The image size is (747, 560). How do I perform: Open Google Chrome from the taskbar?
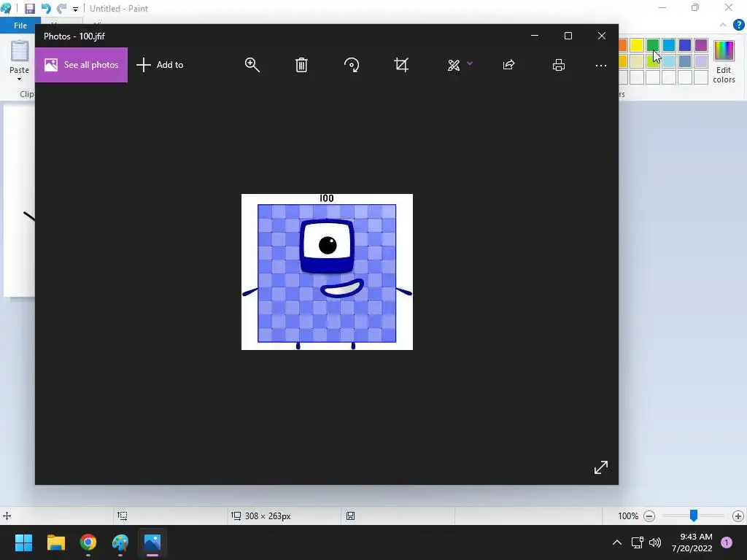point(88,542)
